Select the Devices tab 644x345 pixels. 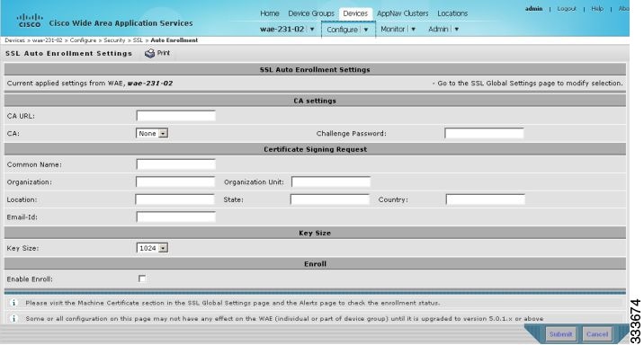click(355, 13)
